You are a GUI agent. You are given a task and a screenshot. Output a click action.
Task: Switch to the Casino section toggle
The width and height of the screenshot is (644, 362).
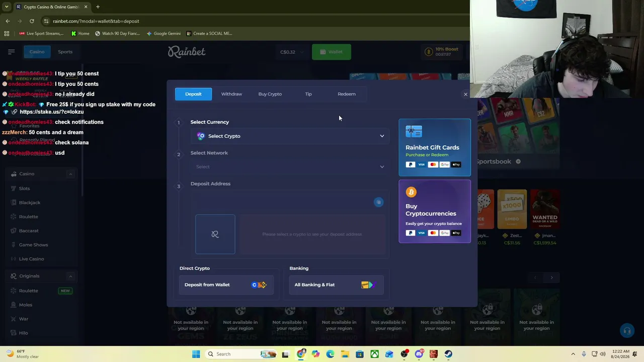click(37, 52)
